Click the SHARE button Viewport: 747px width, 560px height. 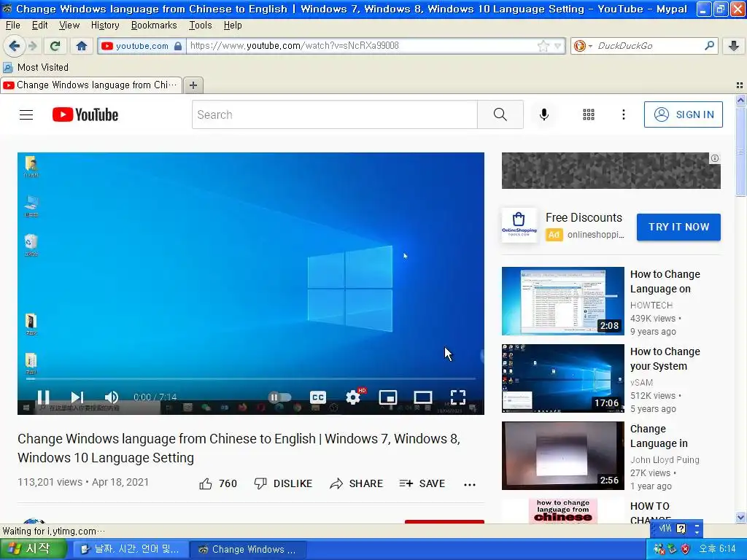pyautogui.click(x=356, y=483)
